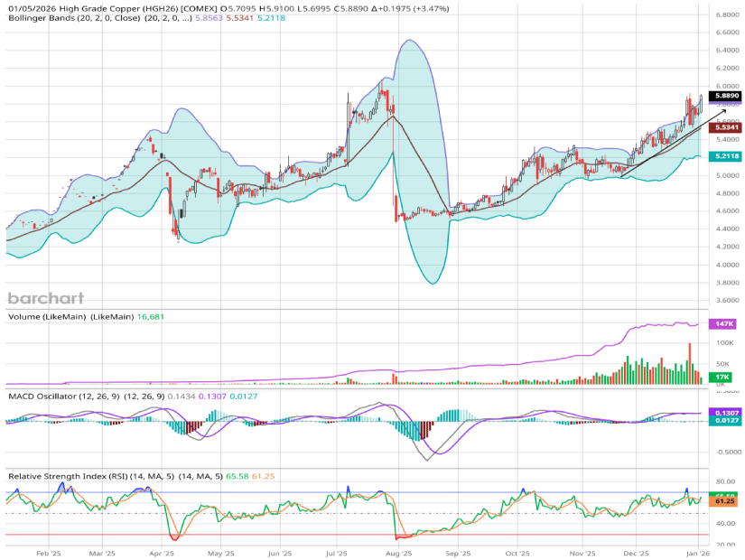The height and width of the screenshot is (560, 745).
Task: Click the purple 0.1307 MACD value tag
Action: tap(727, 412)
